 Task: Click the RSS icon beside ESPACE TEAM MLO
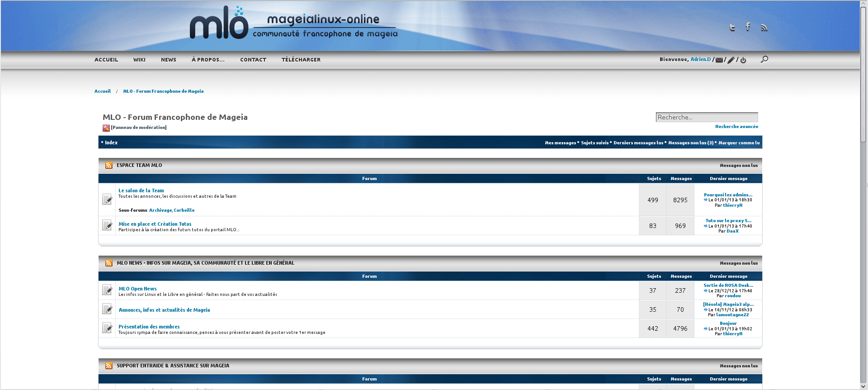pyautogui.click(x=109, y=166)
